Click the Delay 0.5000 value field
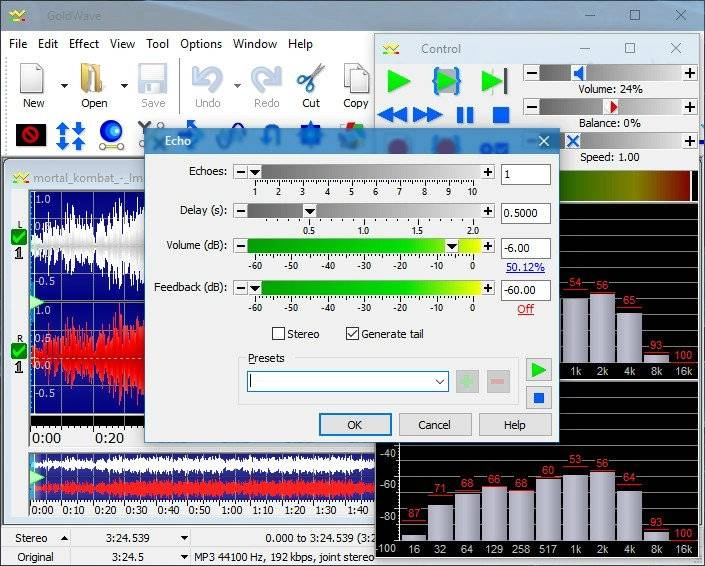Screen dimensions: 705x566 526,213
